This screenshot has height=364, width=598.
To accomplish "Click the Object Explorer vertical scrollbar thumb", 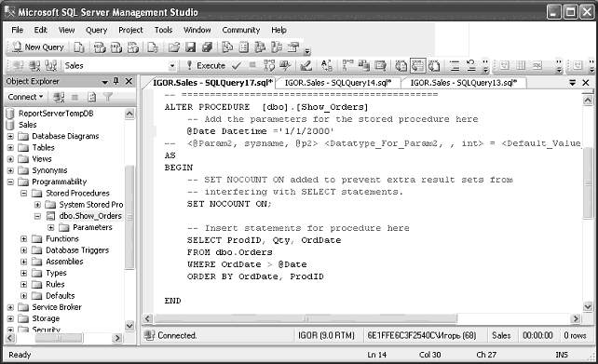I will click(129, 217).
